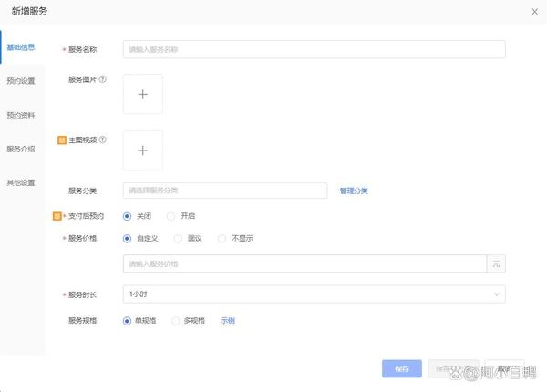The image size is (547, 392).
Task: Switch to the 预约设置 tab
Action: click(21, 81)
